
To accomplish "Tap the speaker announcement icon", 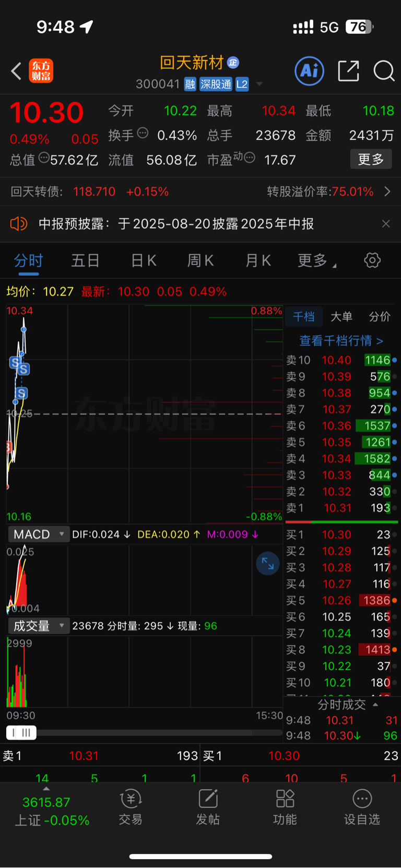I will coord(19,224).
